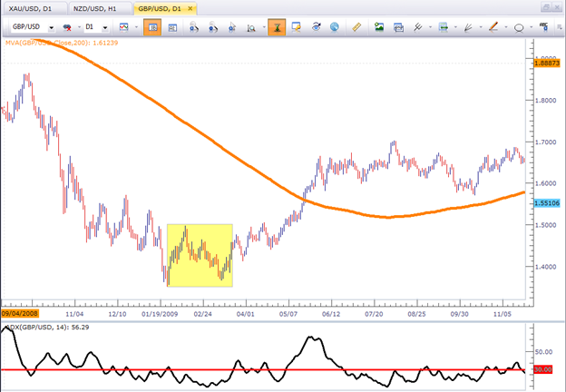Expand the fan lines dropdown arrow
The image size is (566, 392).
point(481,27)
